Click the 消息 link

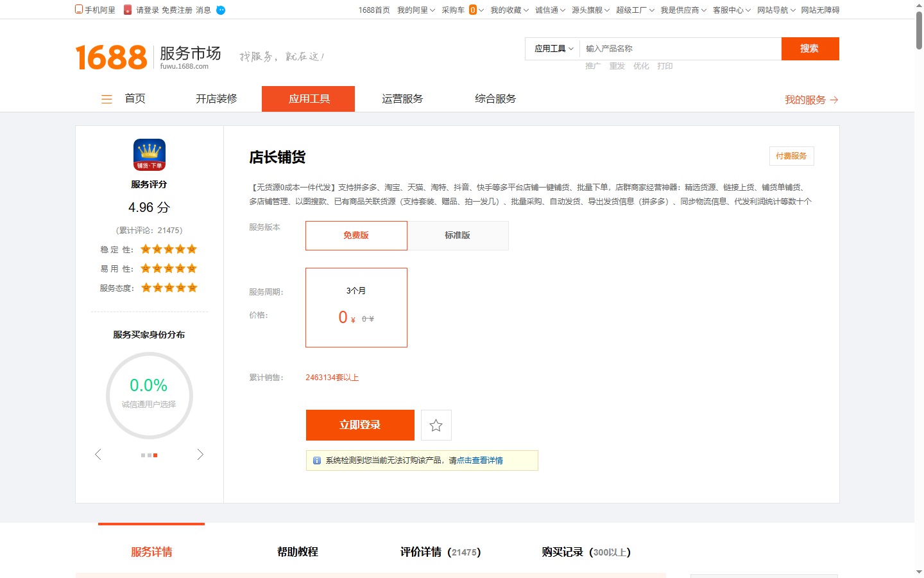pos(203,10)
